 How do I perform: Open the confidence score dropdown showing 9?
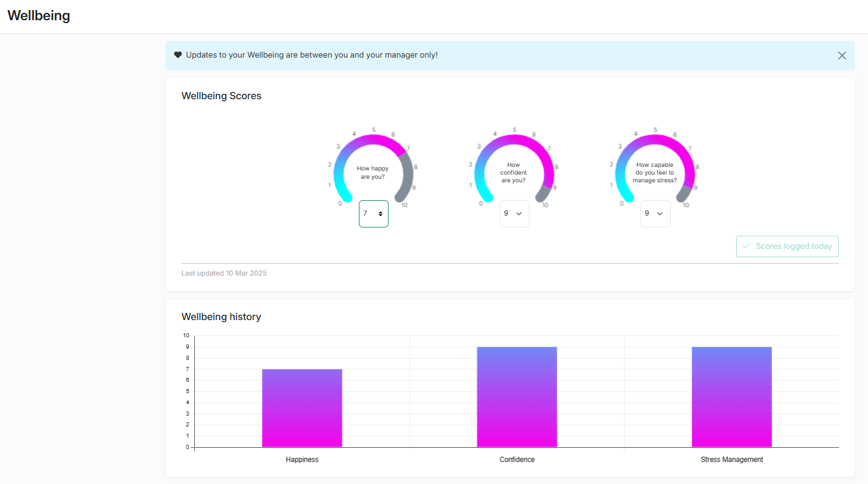click(515, 214)
